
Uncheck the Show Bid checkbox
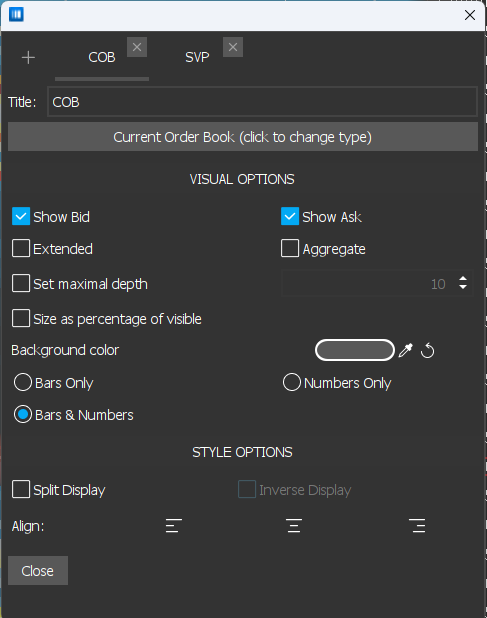21,216
